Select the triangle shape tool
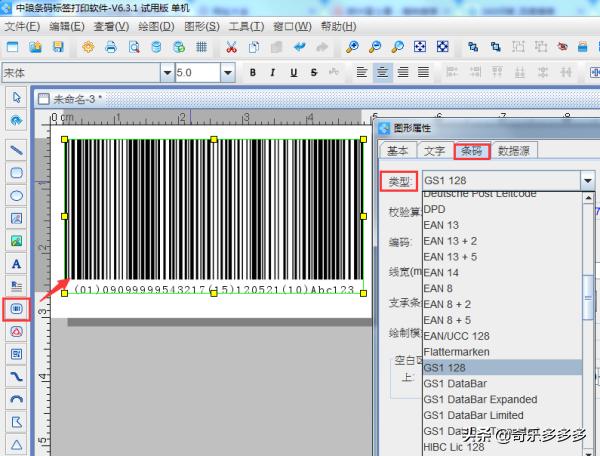The height and width of the screenshot is (456, 600). (x=16, y=445)
